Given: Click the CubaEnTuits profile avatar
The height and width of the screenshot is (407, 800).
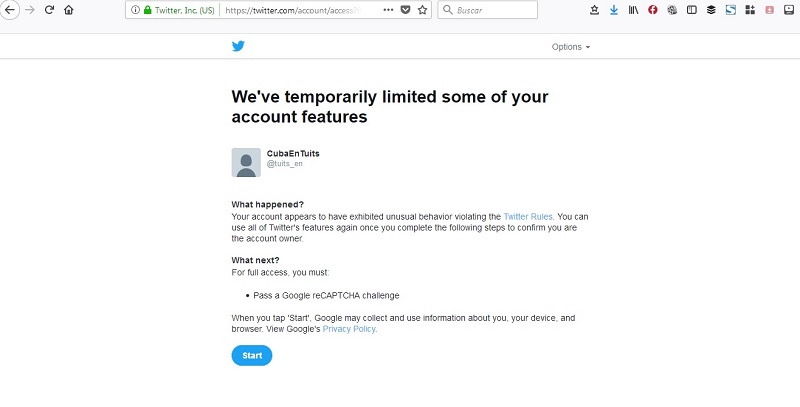Looking at the screenshot, I should coord(246,163).
